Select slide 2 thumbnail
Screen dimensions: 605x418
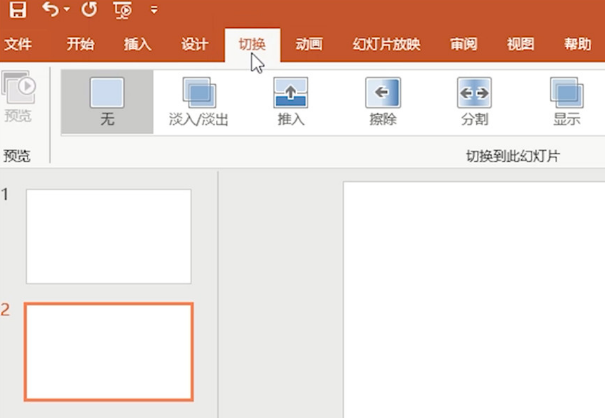click(x=109, y=352)
